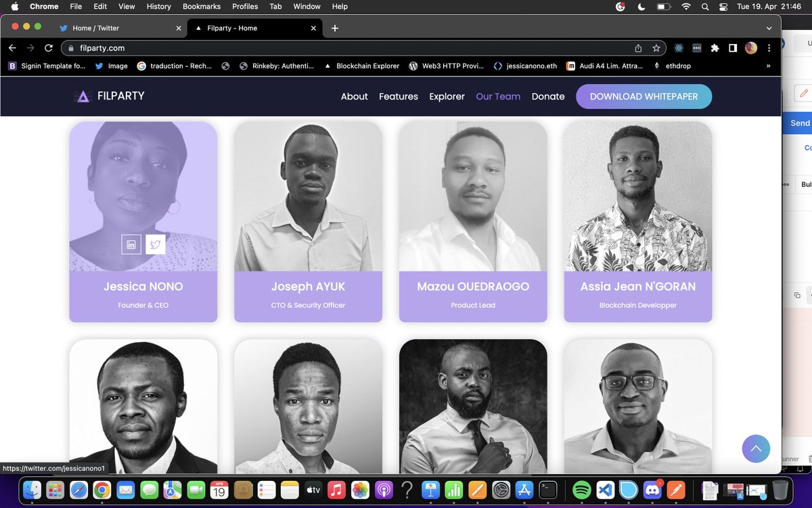This screenshot has height=508, width=812.
Task: Open the React Developer Tools extension
Action: (x=679, y=48)
